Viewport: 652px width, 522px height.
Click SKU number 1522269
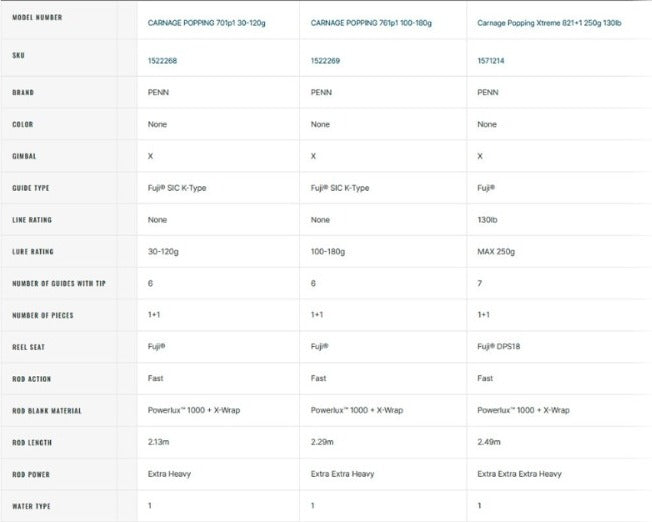pos(325,61)
